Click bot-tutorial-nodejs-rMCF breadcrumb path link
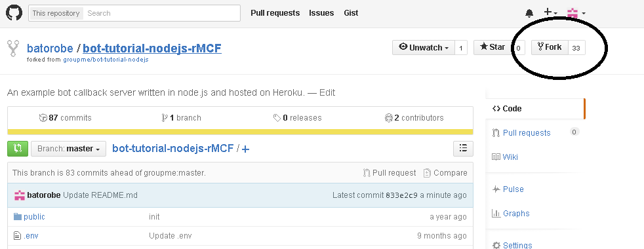Image resolution: width=644 pixels, height=249 pixels. click(173, 149)
